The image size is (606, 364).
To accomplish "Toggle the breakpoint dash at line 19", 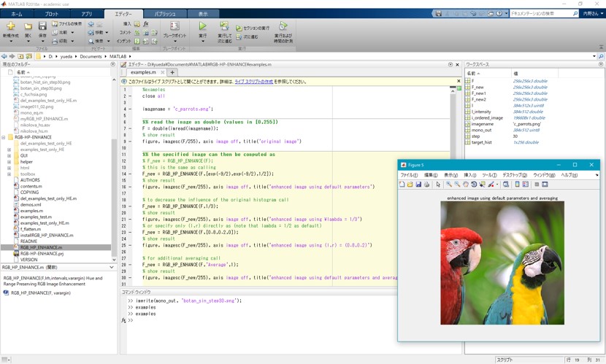I will coord(131,206).
